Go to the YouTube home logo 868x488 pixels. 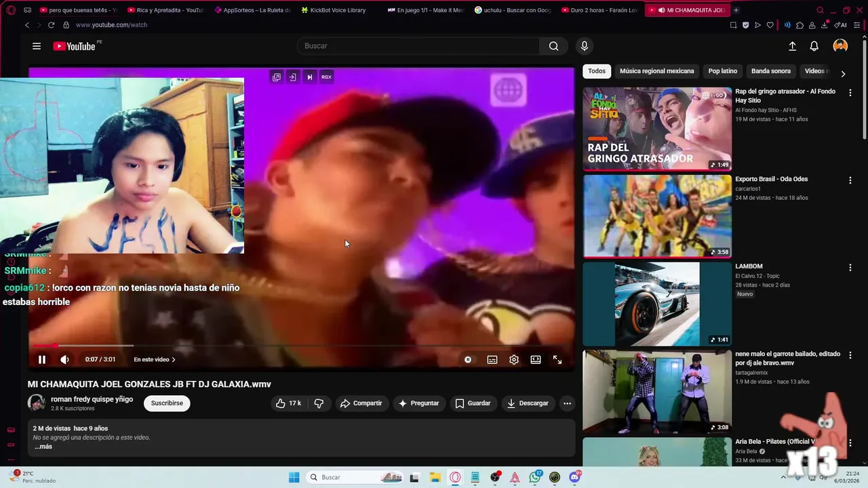74,46
